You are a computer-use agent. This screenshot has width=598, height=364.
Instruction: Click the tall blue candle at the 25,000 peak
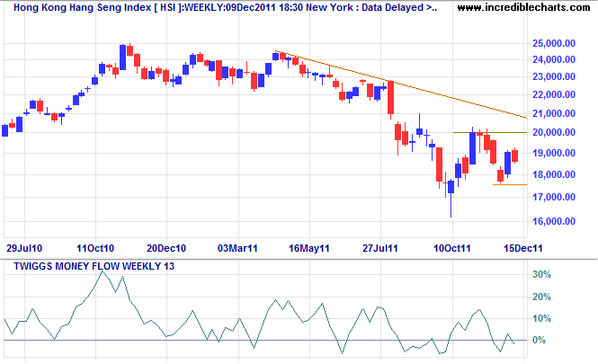tap(123, 58)
